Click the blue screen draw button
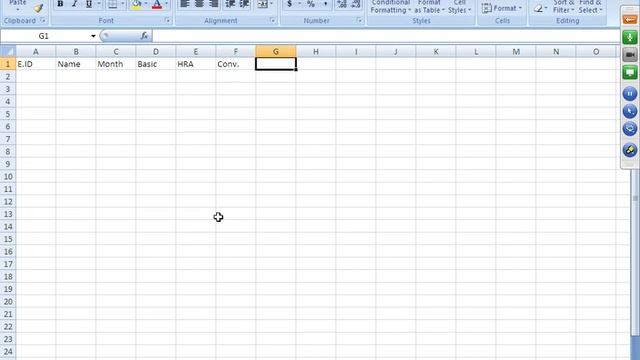The width and height of the screenshot is (640, 360). click(x=630, y=129)
